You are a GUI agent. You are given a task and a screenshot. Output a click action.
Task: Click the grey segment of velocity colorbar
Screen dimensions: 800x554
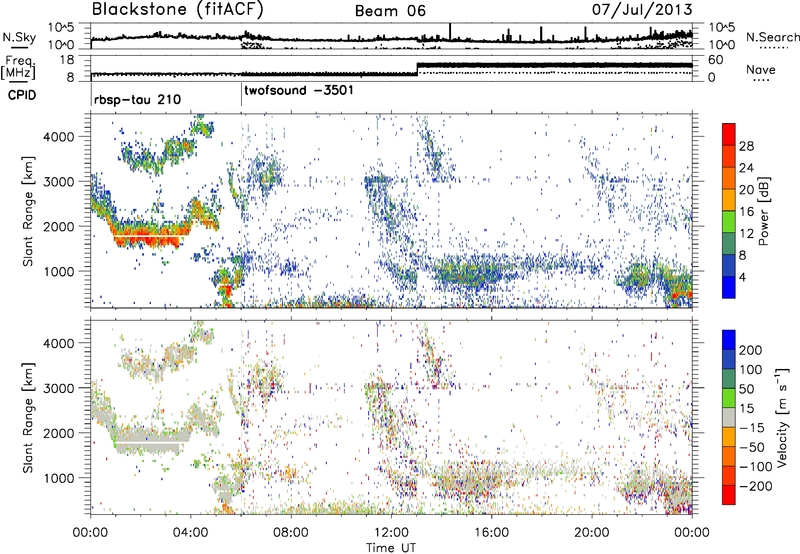729,418
